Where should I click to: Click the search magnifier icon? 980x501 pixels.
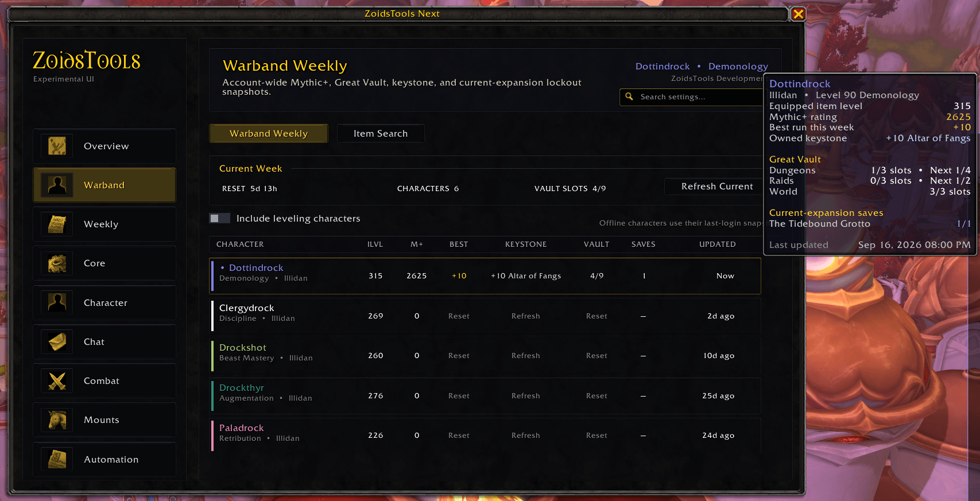[629, 96]
